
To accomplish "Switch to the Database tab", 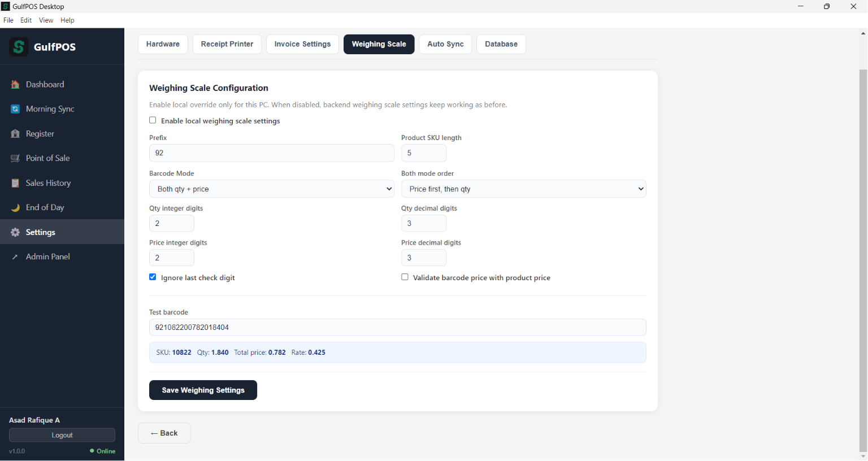I will 501,44.
